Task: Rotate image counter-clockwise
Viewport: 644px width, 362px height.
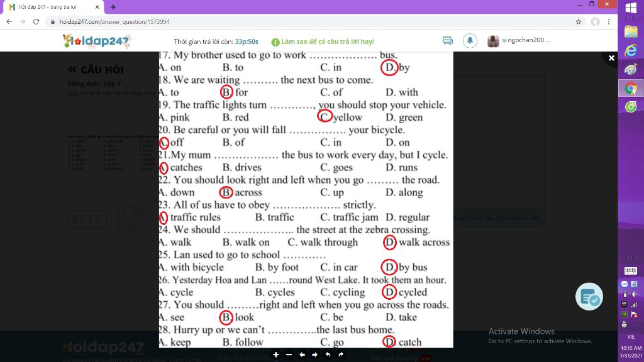Action: click(x=328, y=354)
